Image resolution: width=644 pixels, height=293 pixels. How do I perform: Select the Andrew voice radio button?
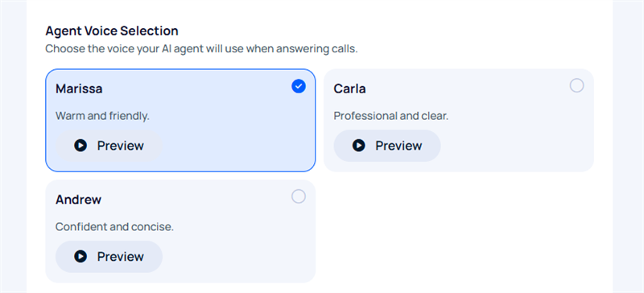pos(299,197)
